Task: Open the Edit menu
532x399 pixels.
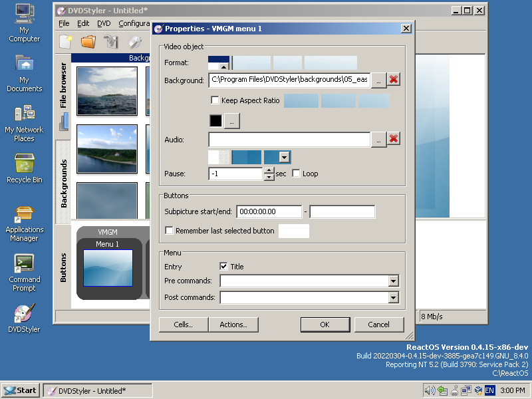Action: point(83,23)
